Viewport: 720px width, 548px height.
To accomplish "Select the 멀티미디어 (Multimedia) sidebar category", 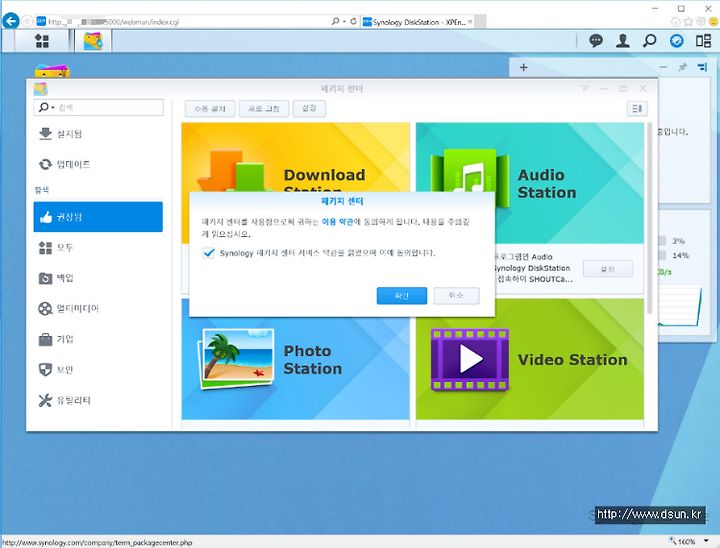I will (98, 308).
